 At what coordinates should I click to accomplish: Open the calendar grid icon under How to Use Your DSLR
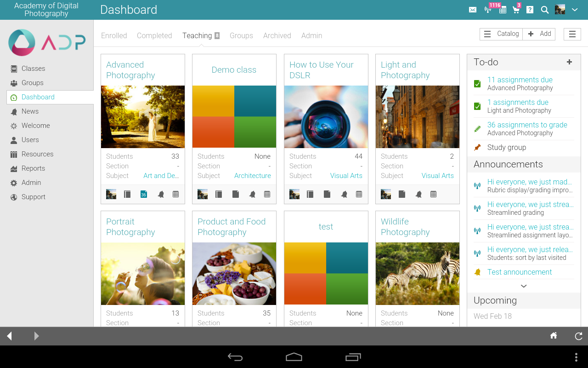coord(358,194)
